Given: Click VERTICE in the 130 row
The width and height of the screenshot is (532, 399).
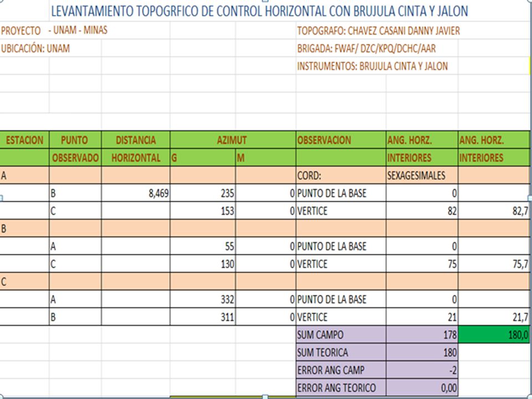Looking at the screenshot, I should 341,264.
